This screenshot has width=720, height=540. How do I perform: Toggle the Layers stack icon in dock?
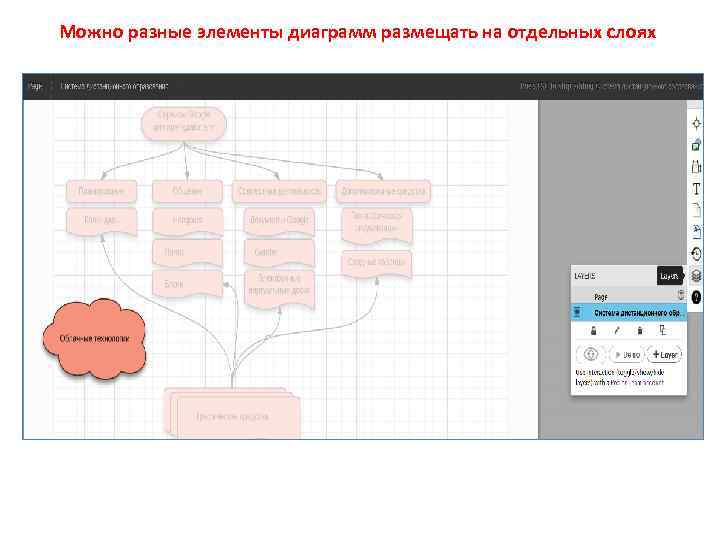click(696, 276)
